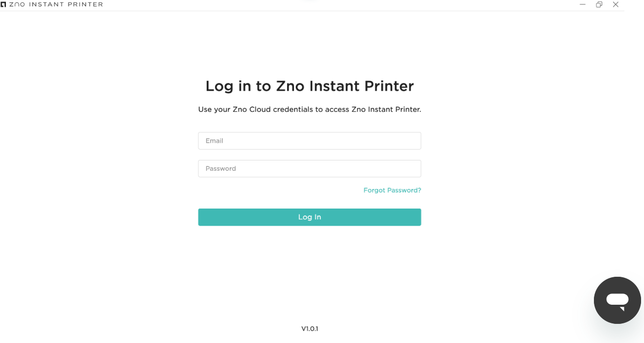
Task: Click the Zno Cloud credentials subtitle text
Action: [309, 109]
